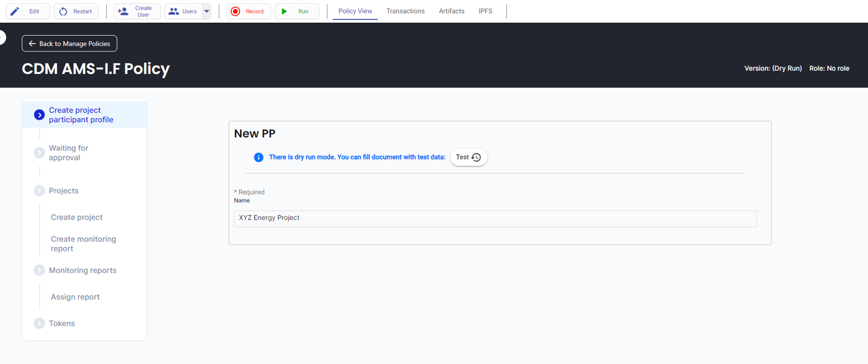Click the Tokens step chevron icon
This screenshot has height=364, width=868.
[39, 323]
